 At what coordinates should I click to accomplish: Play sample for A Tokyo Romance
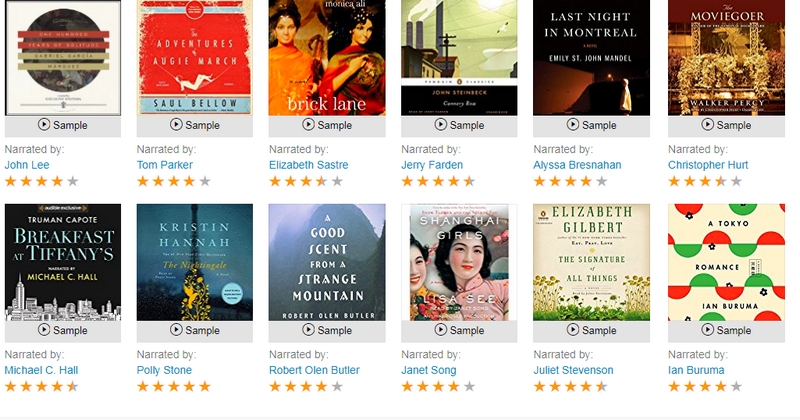tap(723, 330)
